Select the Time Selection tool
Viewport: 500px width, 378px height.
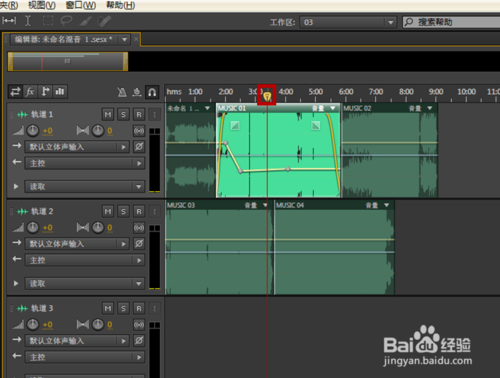[28, 21]
